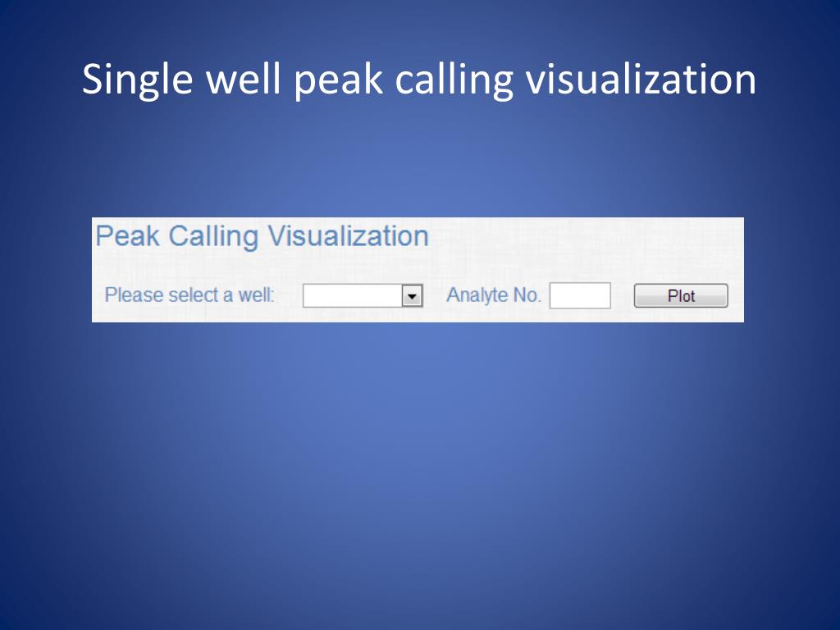
Task: Click the word 'calling' in slide title
Action: pyautogui.click(x=454, y=80)
